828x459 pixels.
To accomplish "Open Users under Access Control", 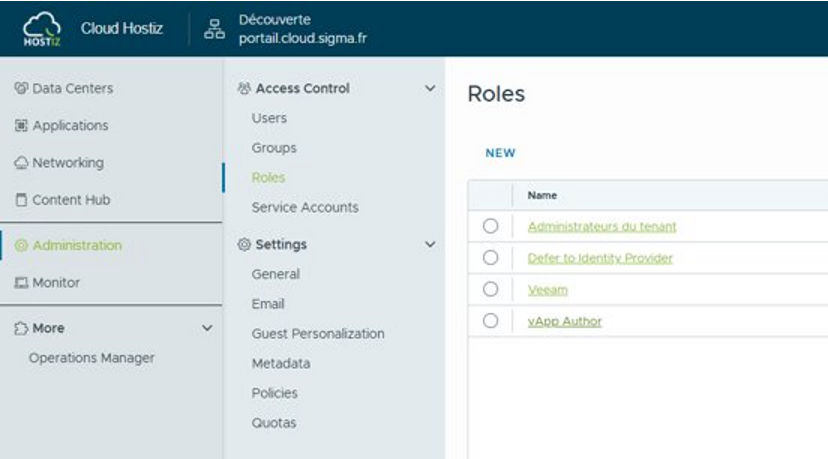I will pyautogui.click(x=269, y=118).
